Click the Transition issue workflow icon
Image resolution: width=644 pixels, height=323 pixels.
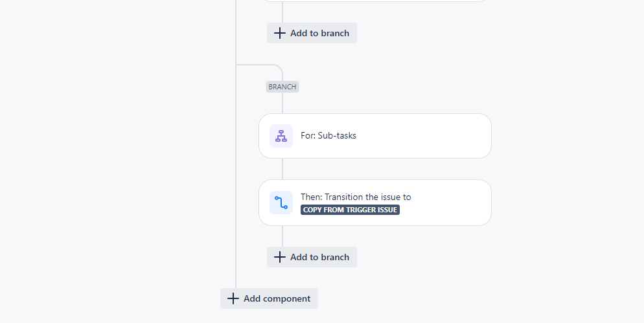pyautogui.click(x=281, y=203)
